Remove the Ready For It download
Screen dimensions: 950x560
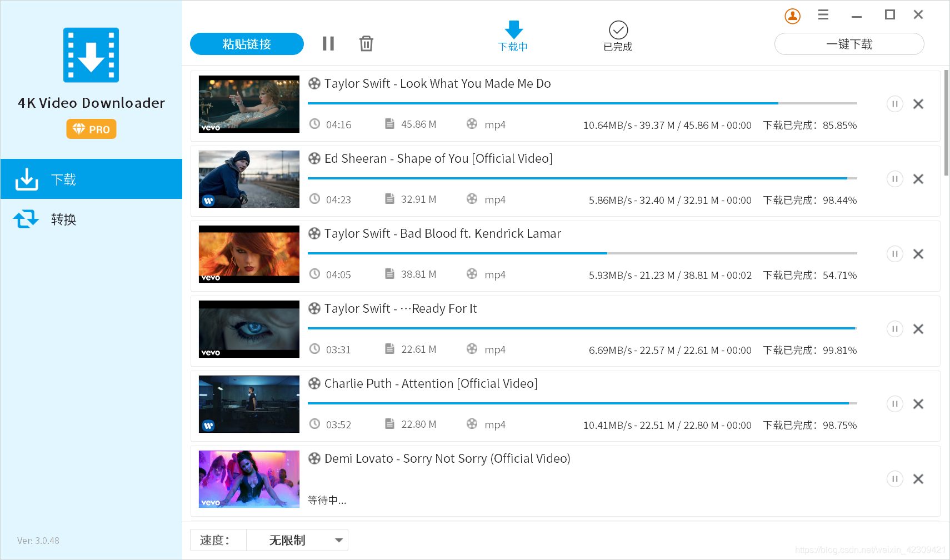click(918, 329)
